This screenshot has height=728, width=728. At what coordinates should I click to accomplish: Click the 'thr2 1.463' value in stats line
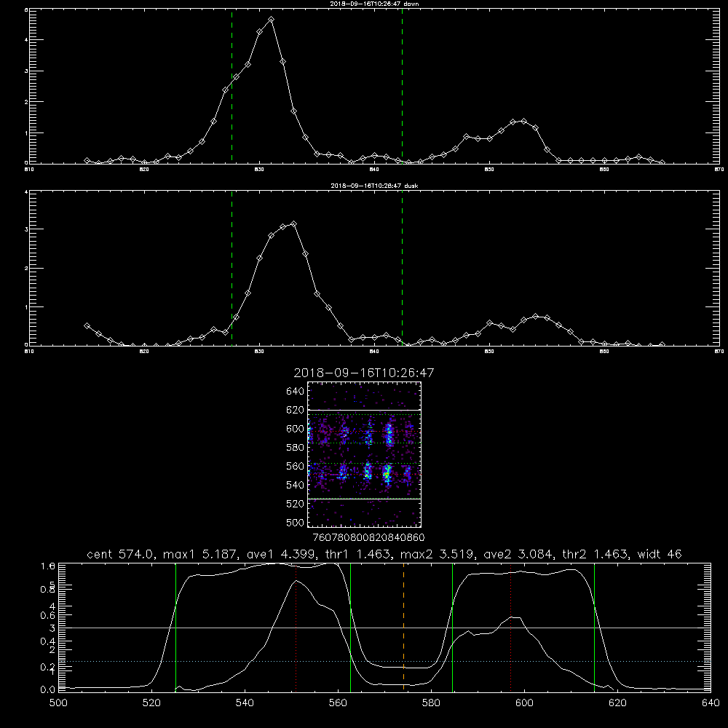(x=596, y=554)
